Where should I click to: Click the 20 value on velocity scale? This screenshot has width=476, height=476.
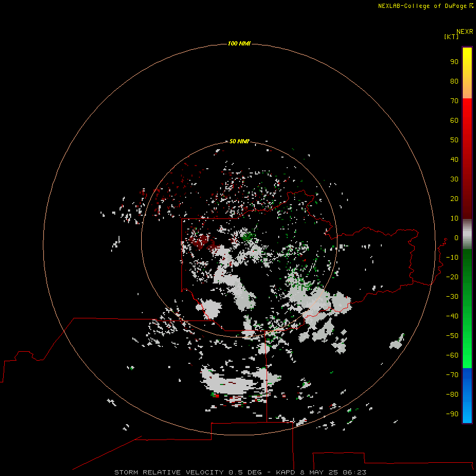coord(454,199)
